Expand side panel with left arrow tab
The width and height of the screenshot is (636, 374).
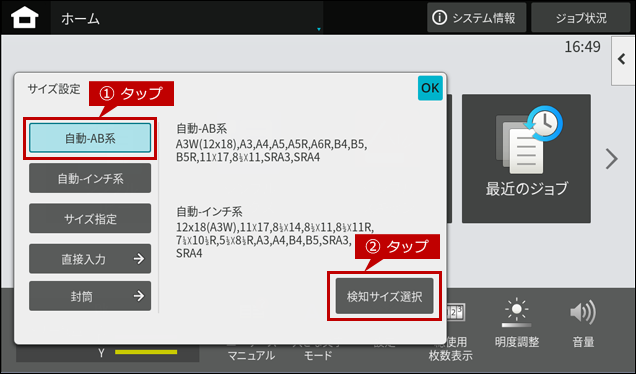point(623,60)
